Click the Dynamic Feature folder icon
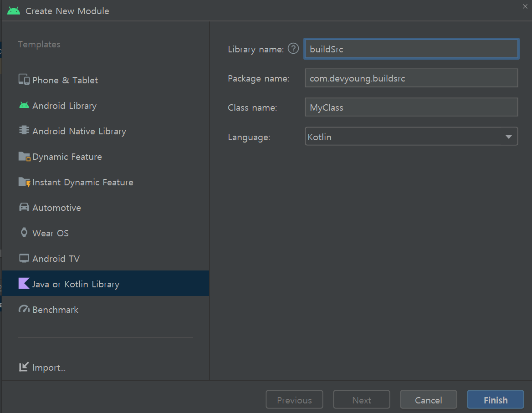The image size is (532, 413). 24,156
